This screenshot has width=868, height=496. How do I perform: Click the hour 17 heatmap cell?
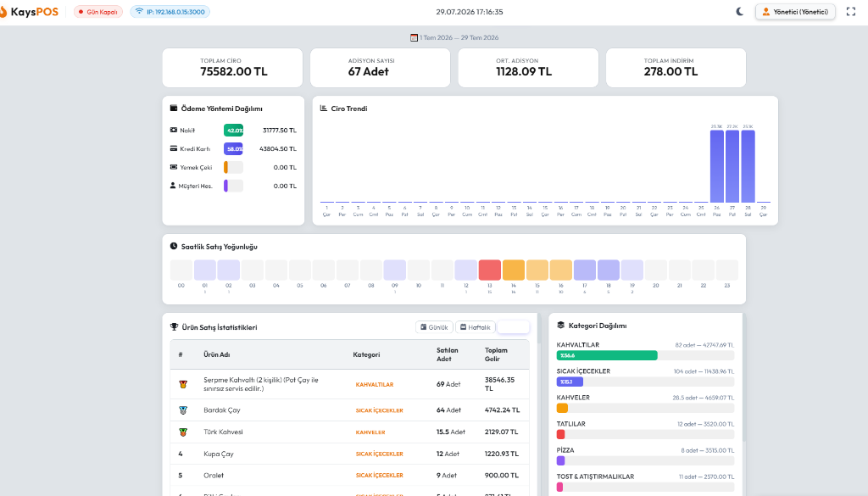click(585, 270)
